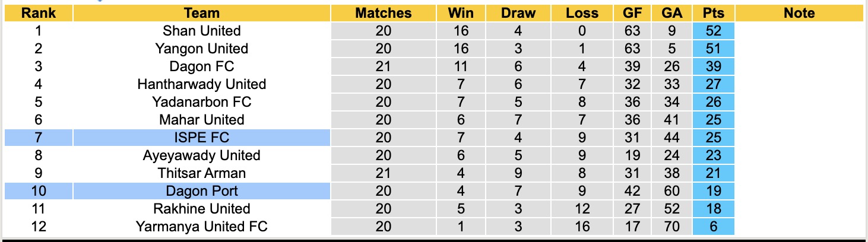The width and height of the screenshot is (868, 242).
Task: Open Yadanarbon FC team entry
Action: [201, 102]
